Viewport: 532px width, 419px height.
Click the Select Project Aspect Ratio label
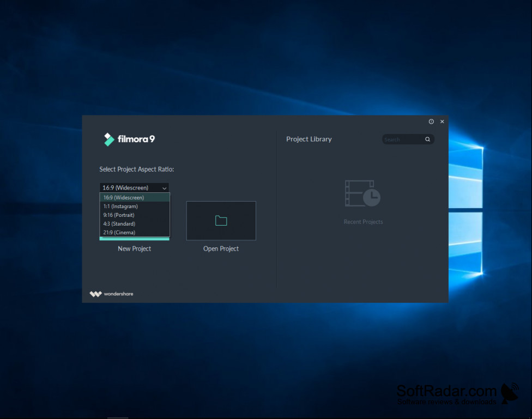click(136, 169)
